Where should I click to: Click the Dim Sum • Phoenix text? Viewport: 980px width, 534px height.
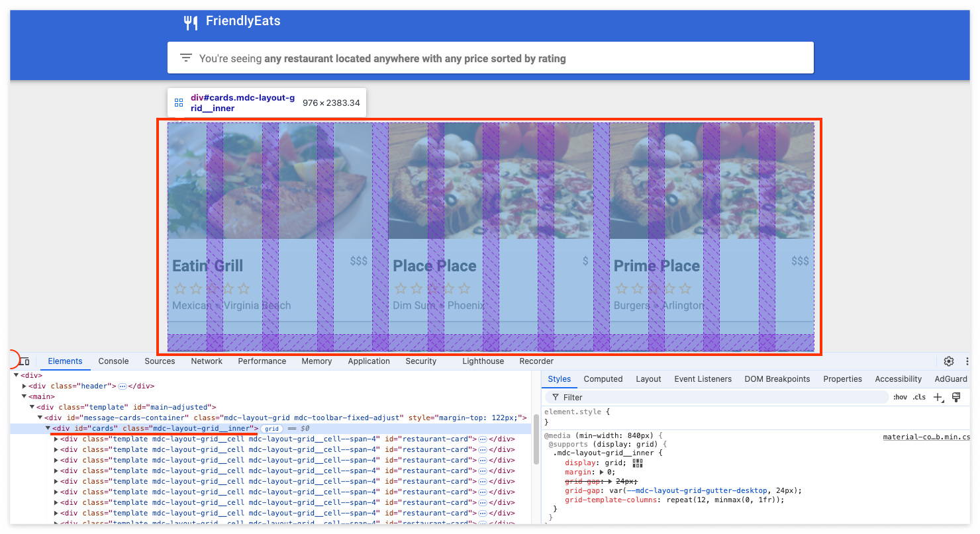click(x=439, y=306)
